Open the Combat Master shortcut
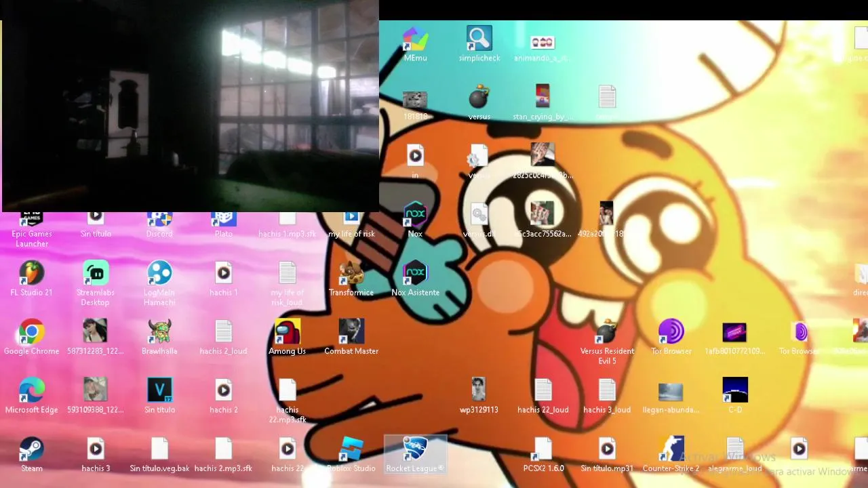The width and height of the screenshot is (868, 488). pyautogui.click(x=351, y=338)
